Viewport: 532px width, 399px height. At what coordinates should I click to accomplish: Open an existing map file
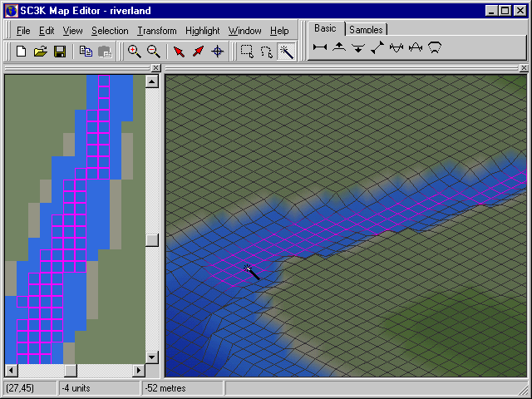tap(41, 52)
